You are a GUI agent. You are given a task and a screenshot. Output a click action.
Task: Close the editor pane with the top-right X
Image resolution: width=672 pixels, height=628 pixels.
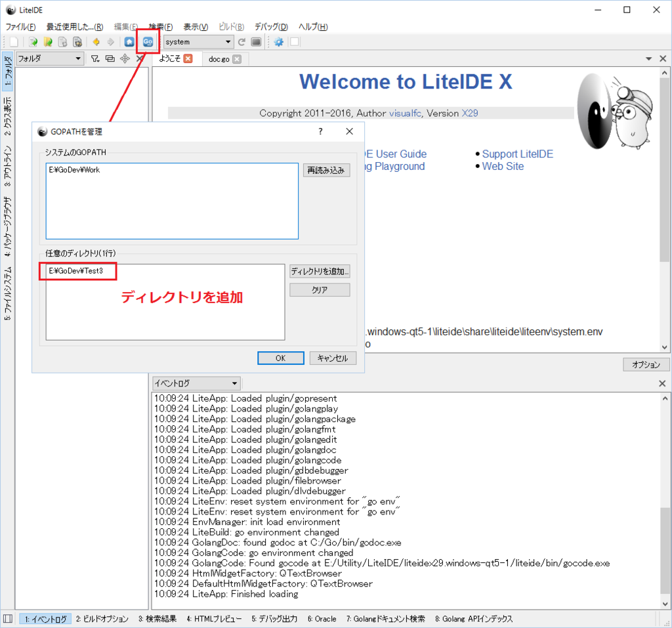click(x=663, y=58)
